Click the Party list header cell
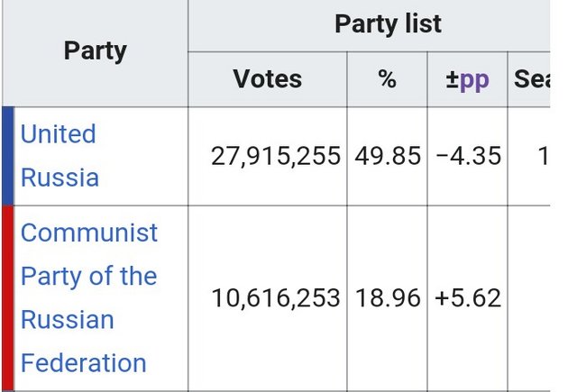 pyautogui.click(x=369, y=25)
